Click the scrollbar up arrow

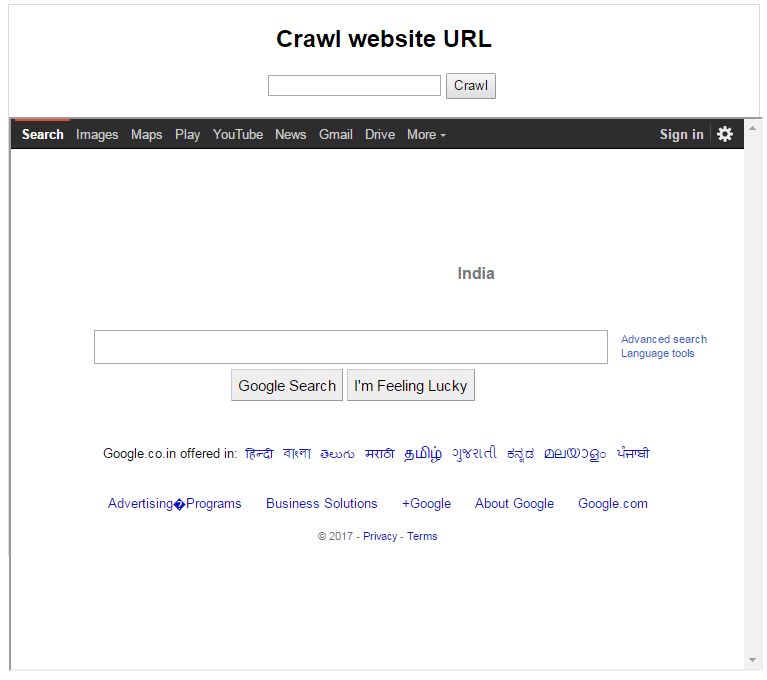(752, 128)
